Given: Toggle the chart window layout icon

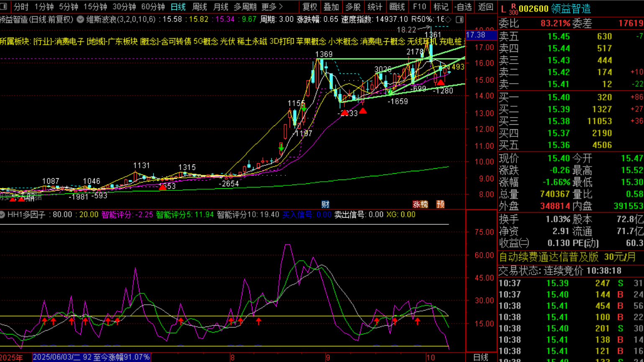Looking at the screenshot, I should pyautogui.click(x=459, y=20).
